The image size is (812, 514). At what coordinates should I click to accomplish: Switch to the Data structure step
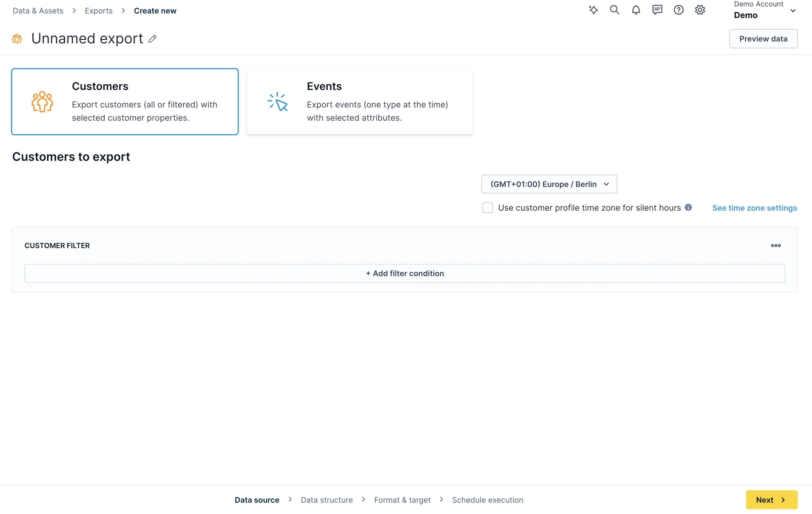click(326, 500)
